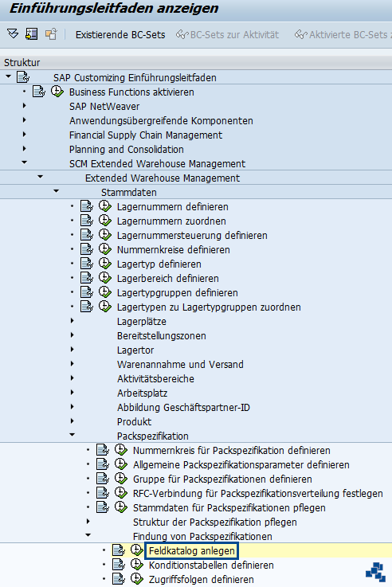392x587 pixels.
Task: Open Existierende BC-Sets
Action: pos(120,35)
